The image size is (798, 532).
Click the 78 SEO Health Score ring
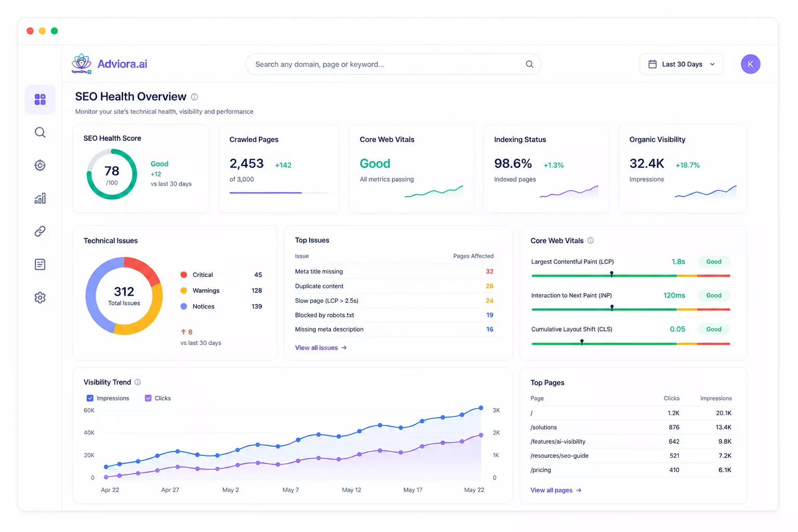[x=112, y=174]
